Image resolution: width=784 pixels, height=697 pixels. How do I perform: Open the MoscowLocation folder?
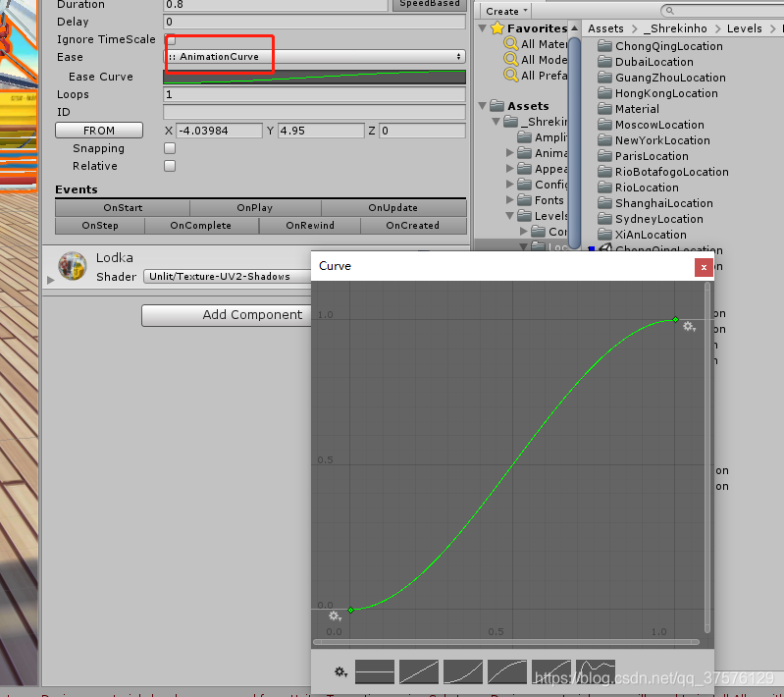pos(651,125)
